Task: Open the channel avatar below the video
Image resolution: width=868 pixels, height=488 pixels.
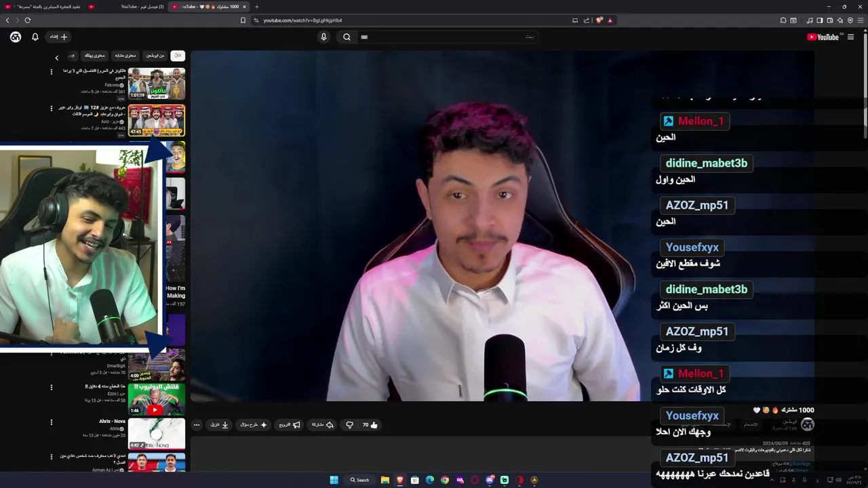Action: (x=807, y=424)
